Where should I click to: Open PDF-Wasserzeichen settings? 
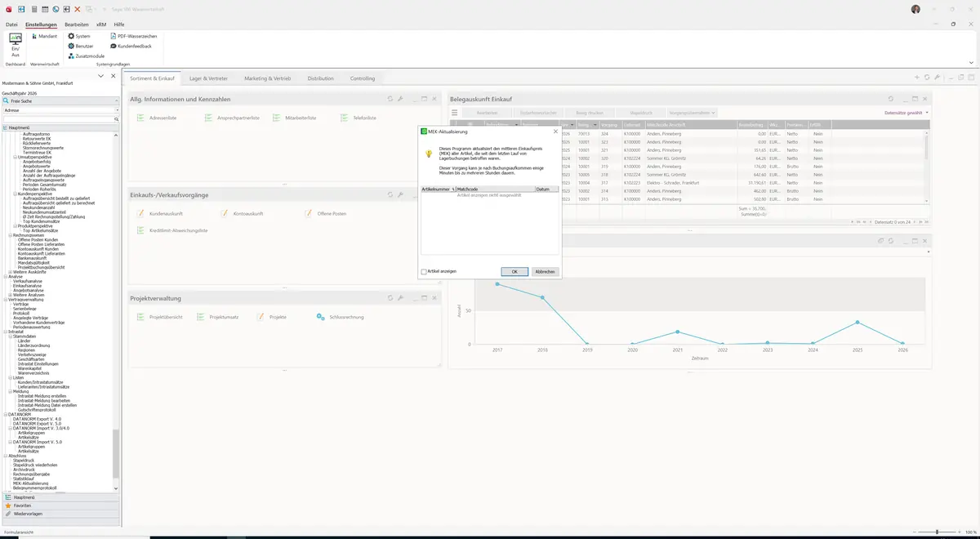coord(133,36)
